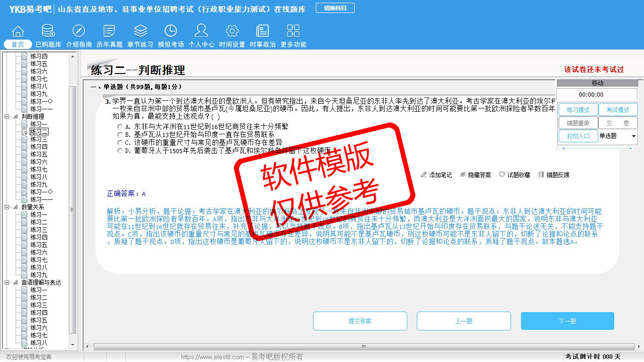Viewport: 644px width, 362px height.
Task: Open 历年真题 checklist icon
Action: tap(109, 32)
